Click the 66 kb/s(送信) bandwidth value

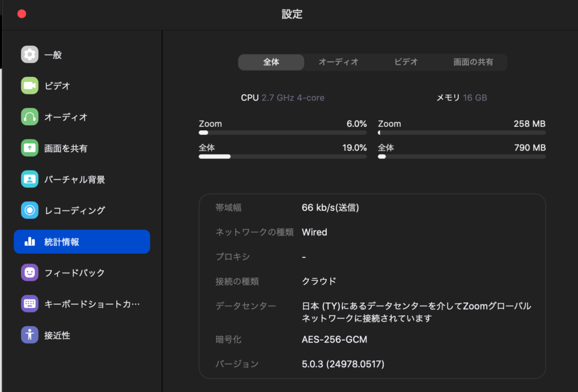330,208
